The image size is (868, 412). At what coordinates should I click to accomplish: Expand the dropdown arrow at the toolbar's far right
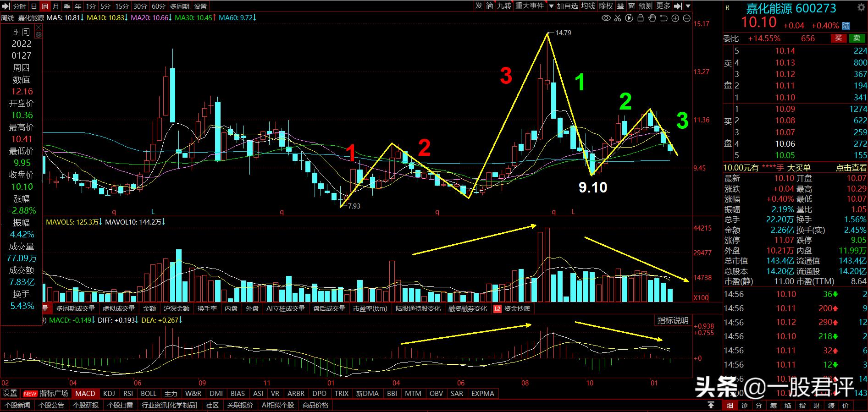click(x=688, y=6)
